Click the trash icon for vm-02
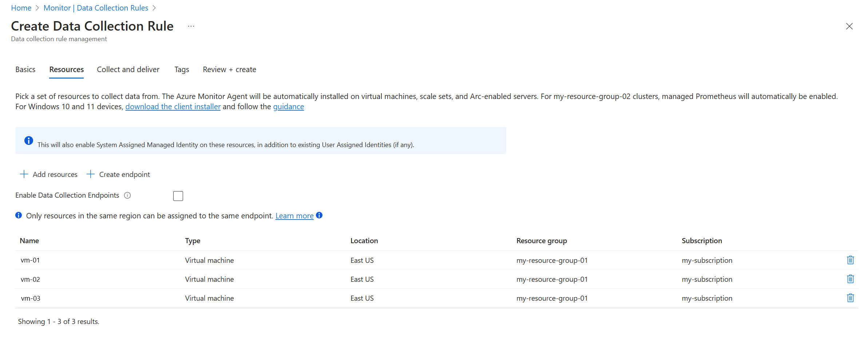 pyautogui.click(x=850, y=279)
